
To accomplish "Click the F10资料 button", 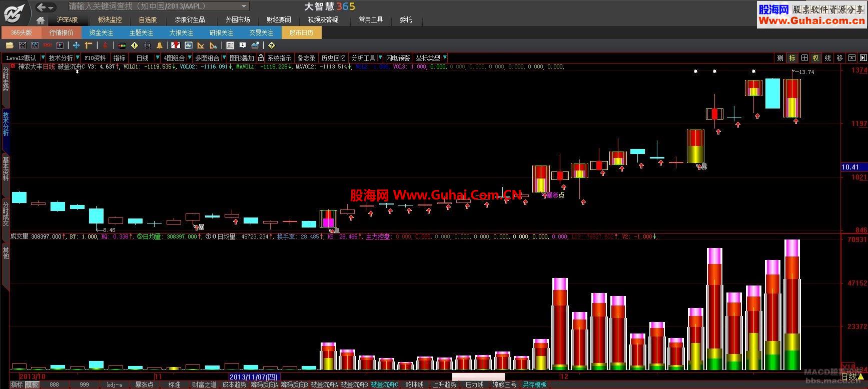I will (x=95, y=58).
